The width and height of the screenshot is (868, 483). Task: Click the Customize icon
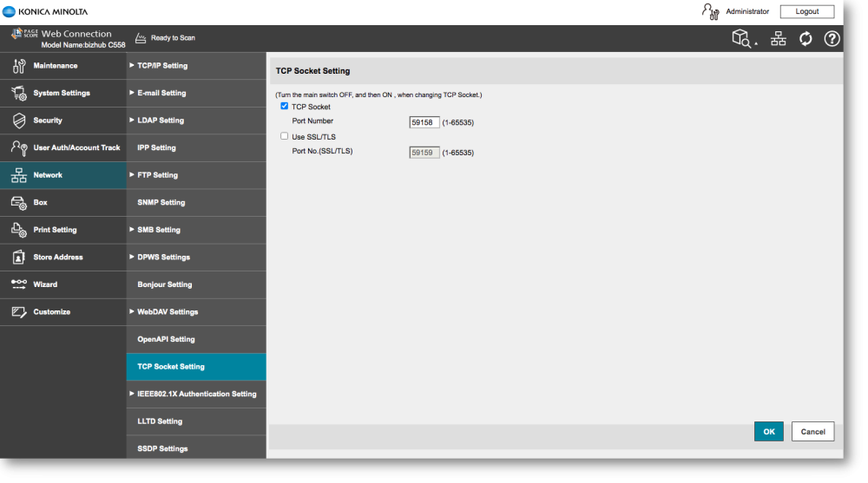click(x=19, y=312)
